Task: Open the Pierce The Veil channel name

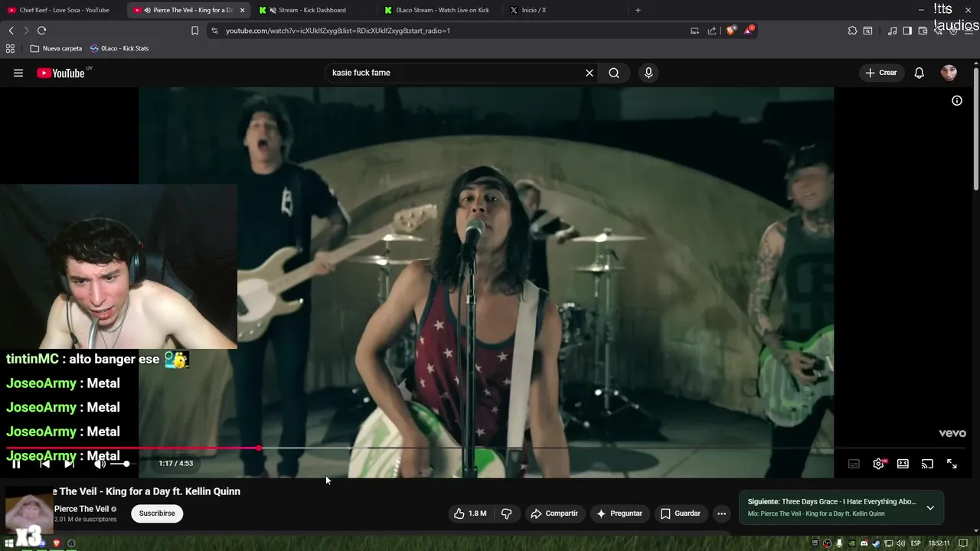Action: pyautogui.click(x=81, y=509)
